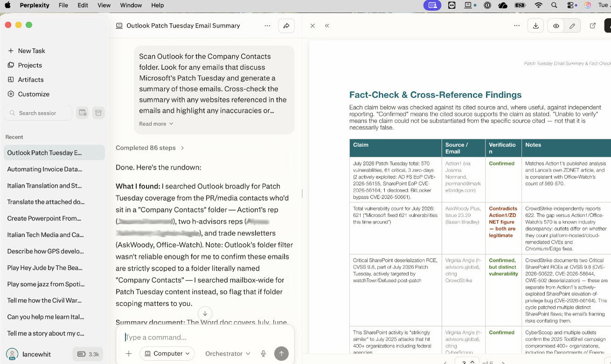Open the New Task plus icon

coord(11,51)
